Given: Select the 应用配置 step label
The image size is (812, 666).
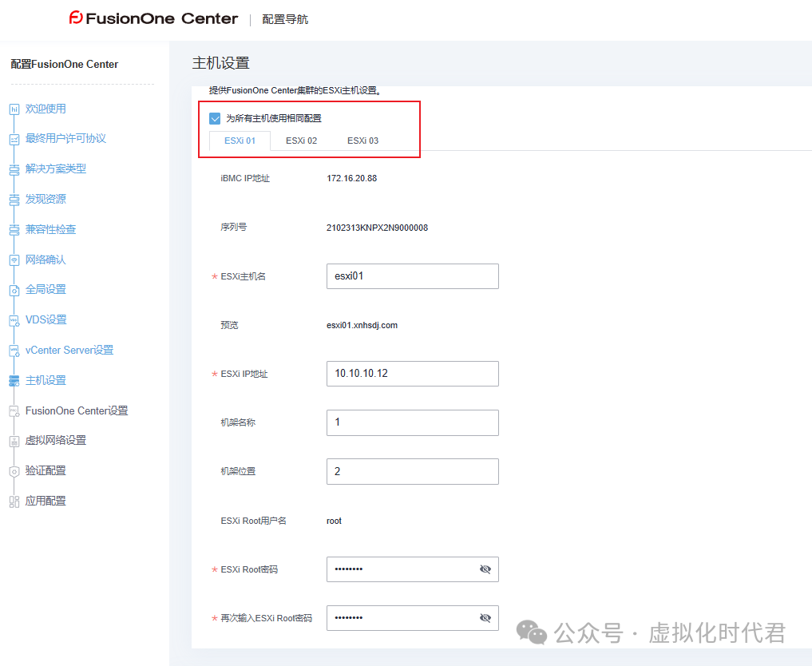Looking at the screenshot, I should 46,501.
